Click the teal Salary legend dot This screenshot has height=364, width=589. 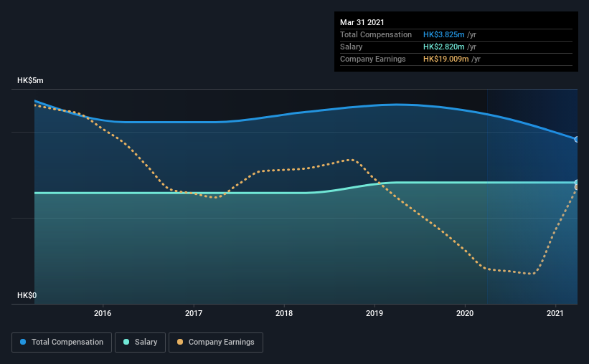[126, 342]
